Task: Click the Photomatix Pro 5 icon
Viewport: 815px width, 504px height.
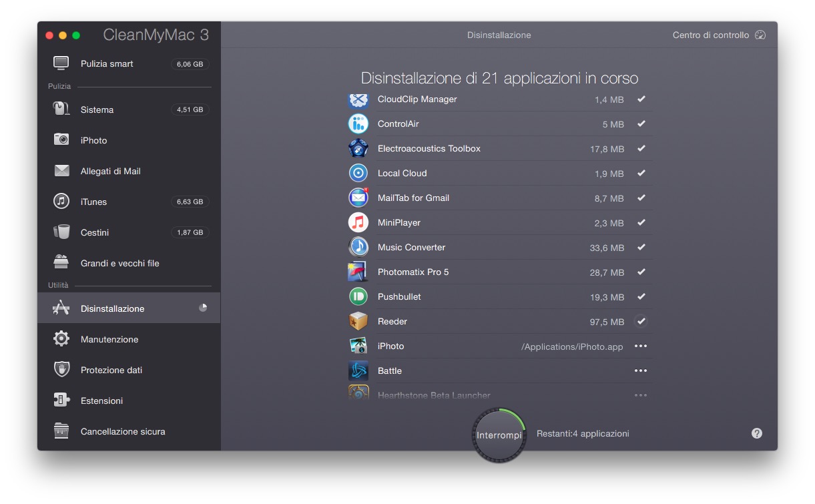Action: [x=358, y=272]
